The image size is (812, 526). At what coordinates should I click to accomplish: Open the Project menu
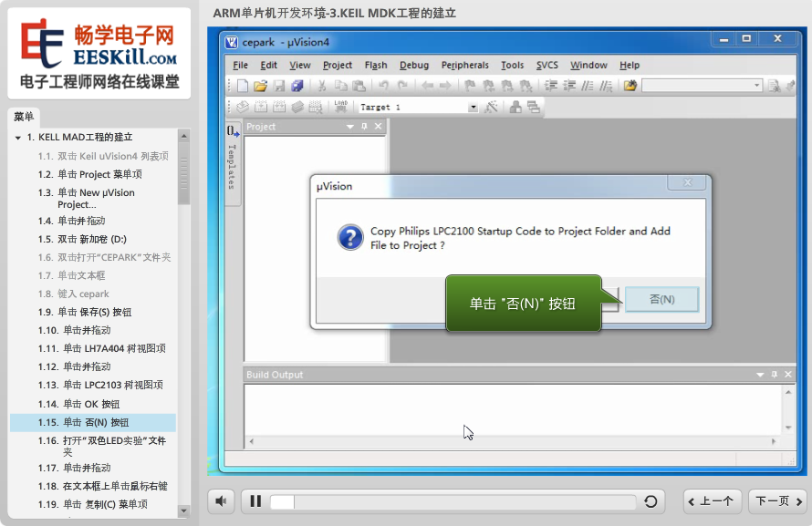tap(338, 65)
